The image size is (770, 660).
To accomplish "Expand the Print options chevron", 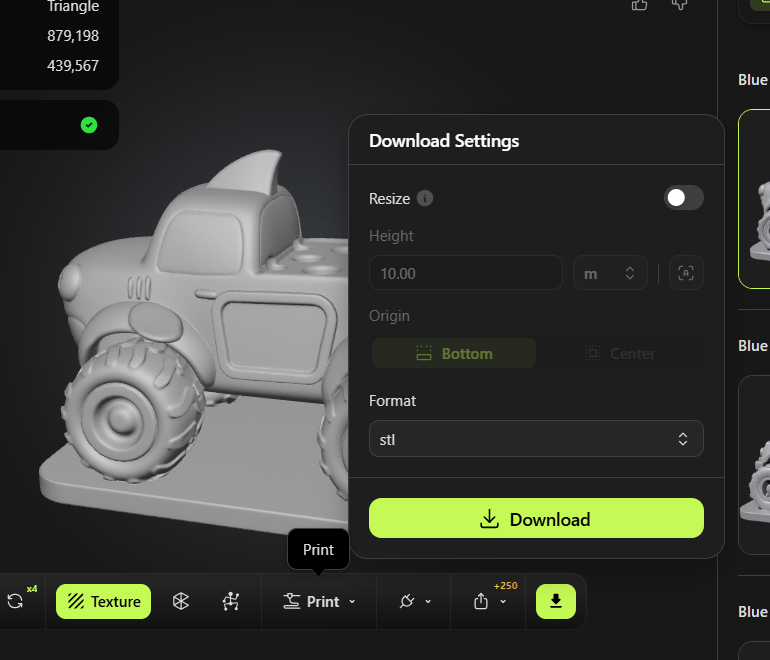I will (x=352, y=602).
